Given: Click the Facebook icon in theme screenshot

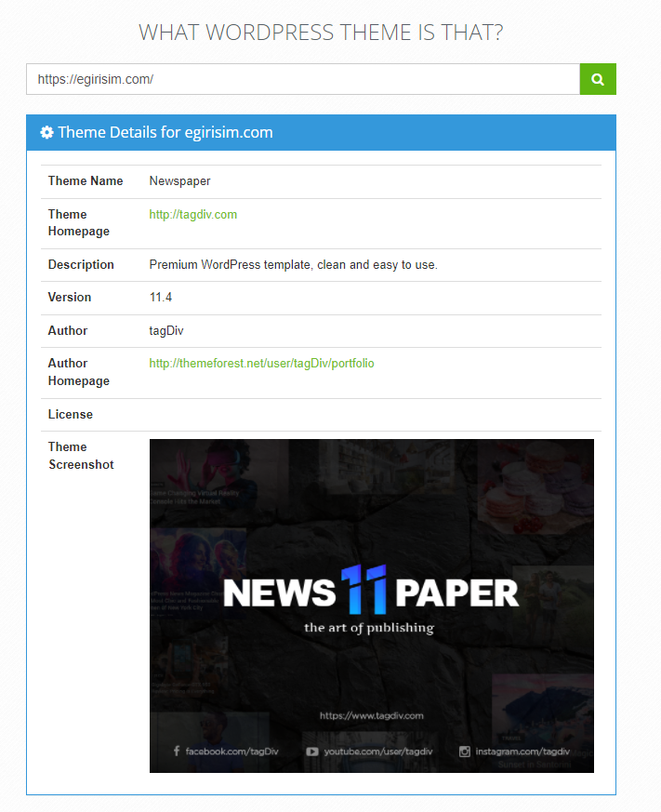Looking at the screenshot, I should (177, 751).
